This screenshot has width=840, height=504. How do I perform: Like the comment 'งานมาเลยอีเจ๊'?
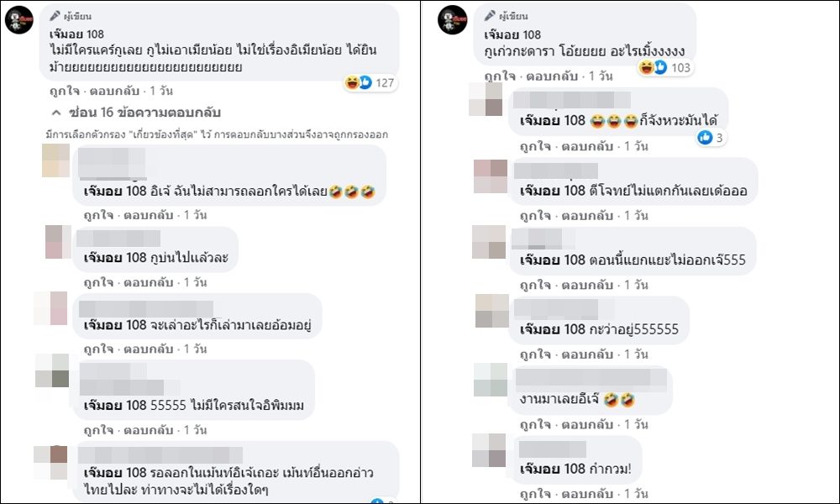pyautogui.click(x=534, y=424)
